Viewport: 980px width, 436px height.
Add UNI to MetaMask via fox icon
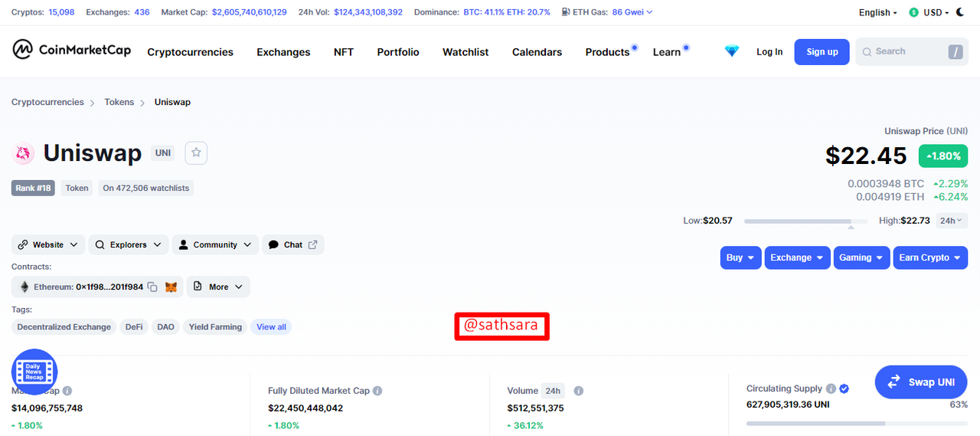pyautogui.click(x=171, y=287)
